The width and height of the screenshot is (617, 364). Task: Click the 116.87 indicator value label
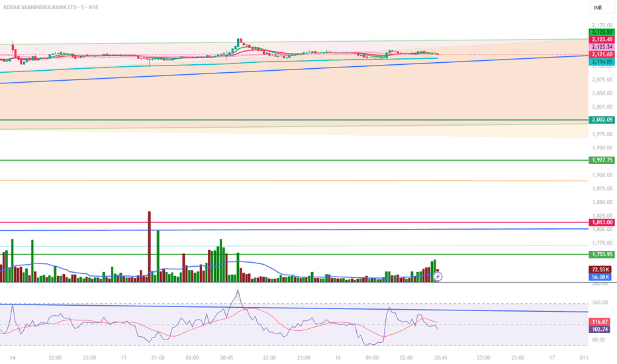click(600, 322)
